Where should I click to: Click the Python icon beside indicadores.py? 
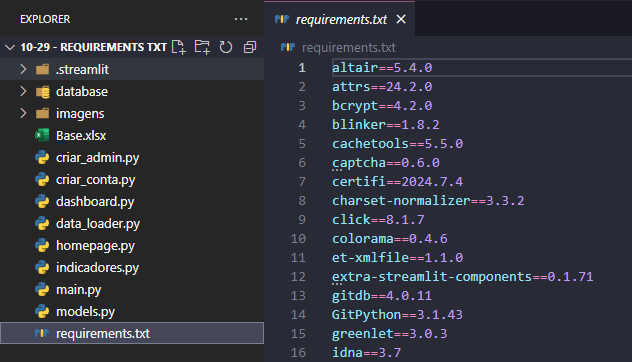[x=42, y=267]
